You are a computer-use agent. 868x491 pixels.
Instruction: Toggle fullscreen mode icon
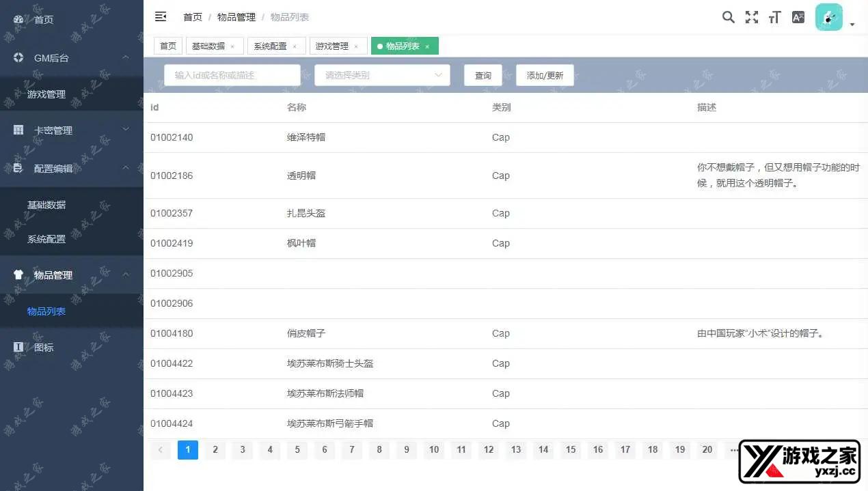coord(752,18)
